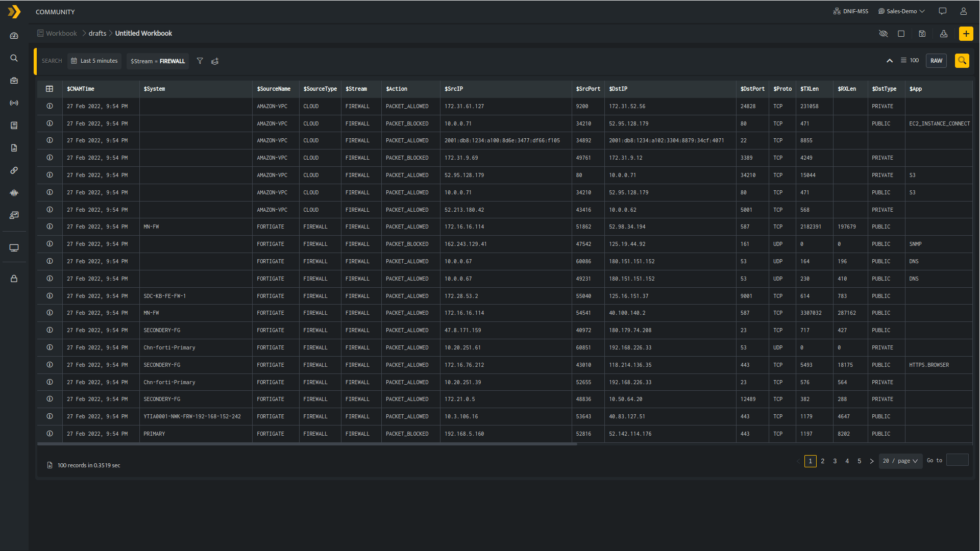Click the yellow plus add block button
Viewport: 980px width, 551px height.
click(x=966, y=34)
